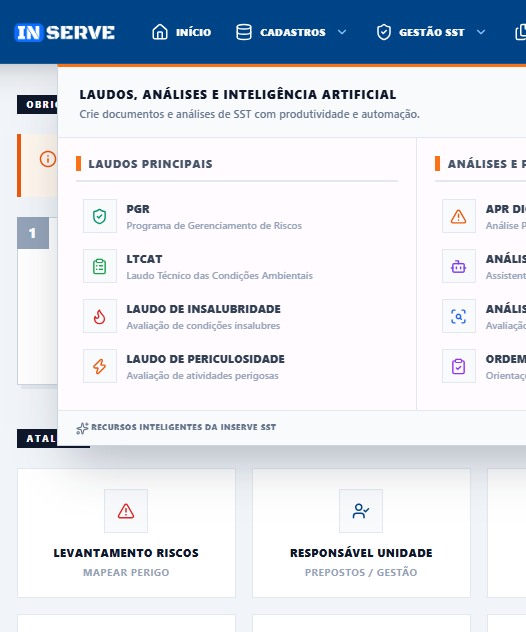The height and width of the screenshot is (632, 526).
Task: Open the Levantamento Riscos shortcut card
Action: pos(126,533)
